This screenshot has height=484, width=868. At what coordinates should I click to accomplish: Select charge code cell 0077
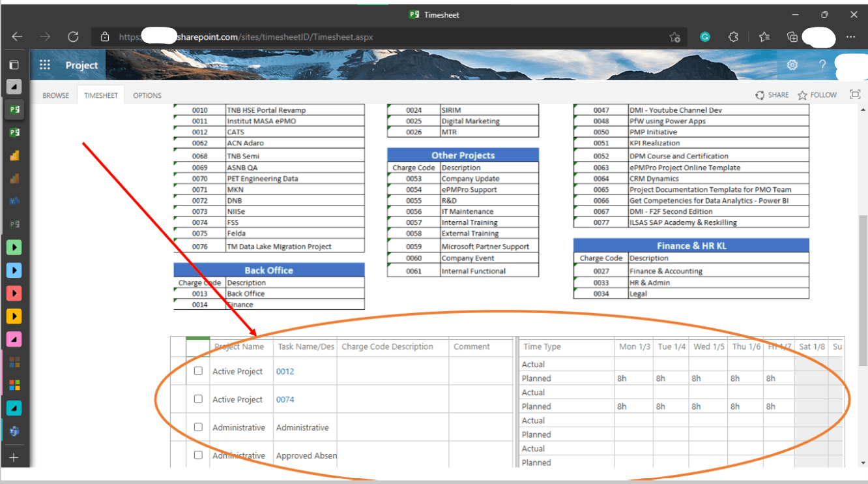point(601,222)
